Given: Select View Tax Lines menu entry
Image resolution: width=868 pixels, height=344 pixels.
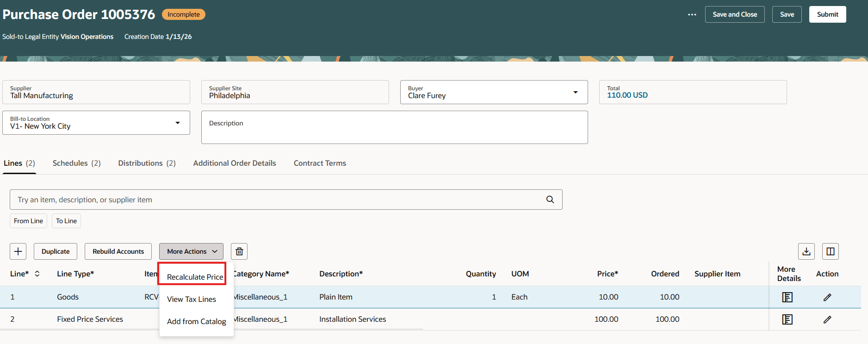Looking at the screenshot, I should 192,299.
